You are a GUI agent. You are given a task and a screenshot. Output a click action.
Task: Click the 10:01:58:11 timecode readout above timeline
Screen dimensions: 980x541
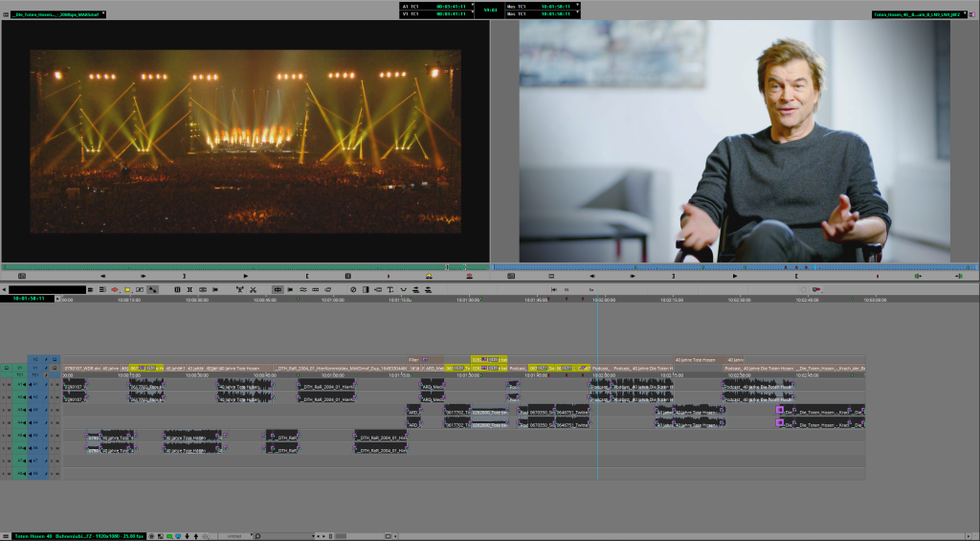coord(30,299)
